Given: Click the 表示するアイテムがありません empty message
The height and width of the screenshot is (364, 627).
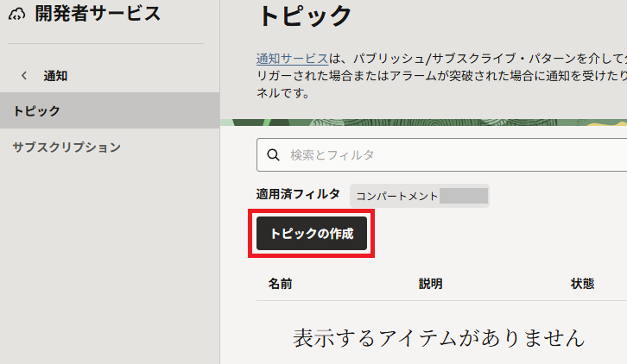Looking at the screenshot, I should (x=439, y=336).
